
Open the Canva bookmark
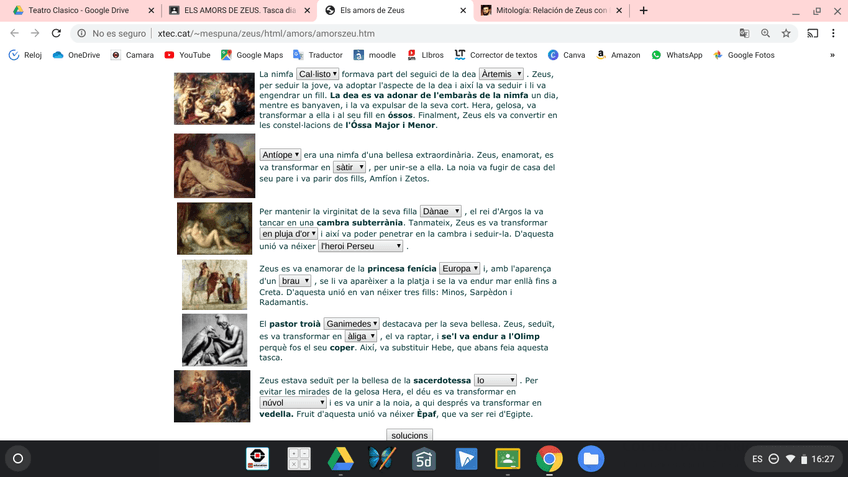point(566,55)
